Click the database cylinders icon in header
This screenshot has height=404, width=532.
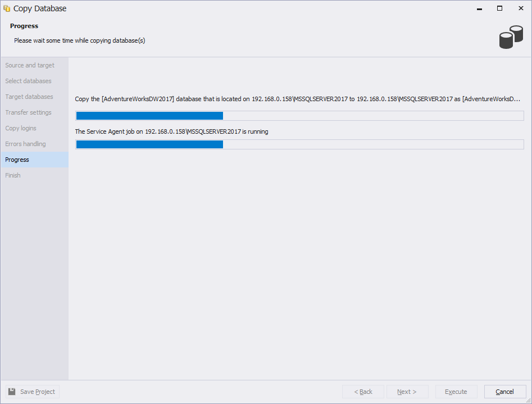point(511,37)
